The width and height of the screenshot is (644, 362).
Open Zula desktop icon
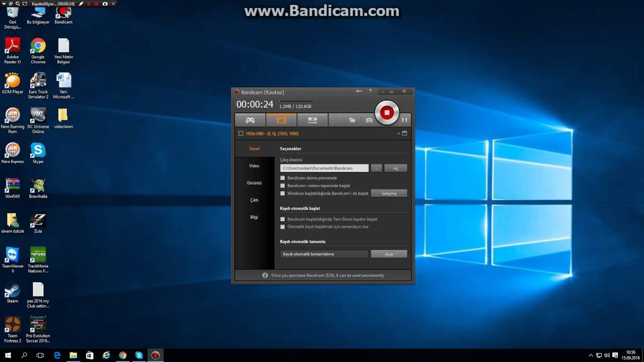point(38,223)
